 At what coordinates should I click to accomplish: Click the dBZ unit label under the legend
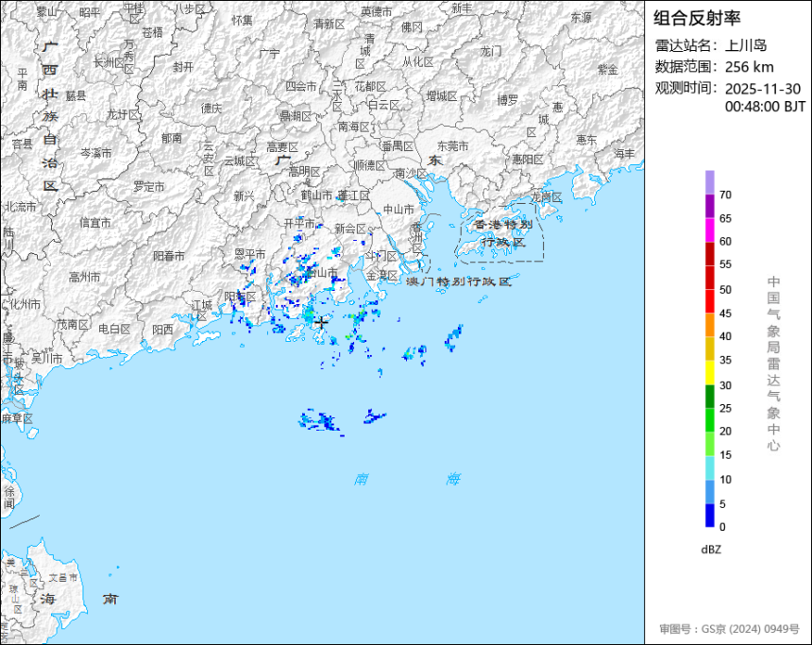[x=711, y=550]
